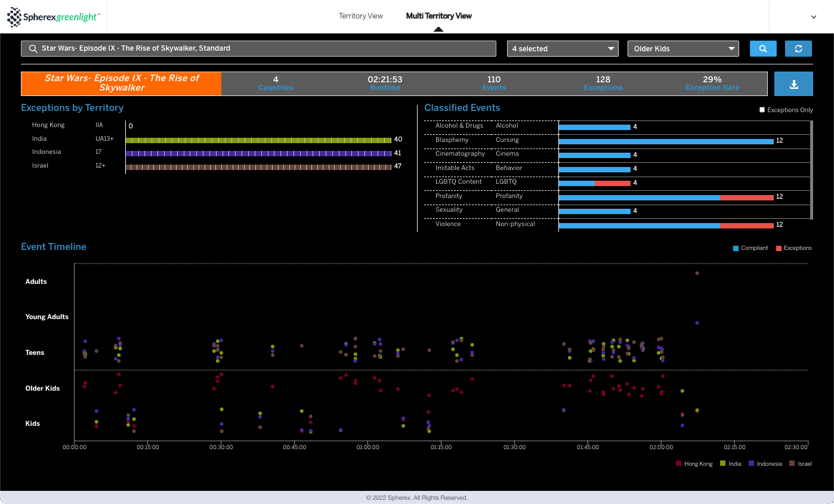Image resolution: width=834 pixels, height=504 pixels.
Task: Select the Multi Territory View tab
Action: point(438,16)
